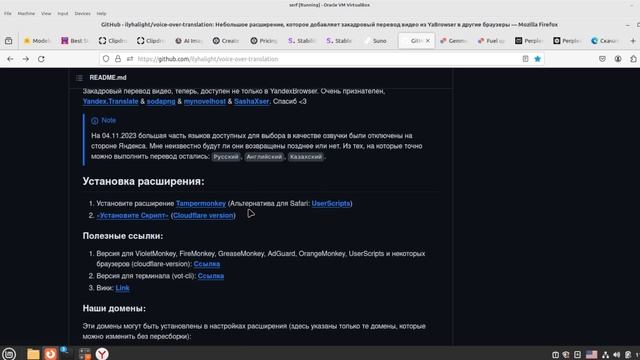
Task: Open the Tampermonkey link
Action: tap(201, 203)
